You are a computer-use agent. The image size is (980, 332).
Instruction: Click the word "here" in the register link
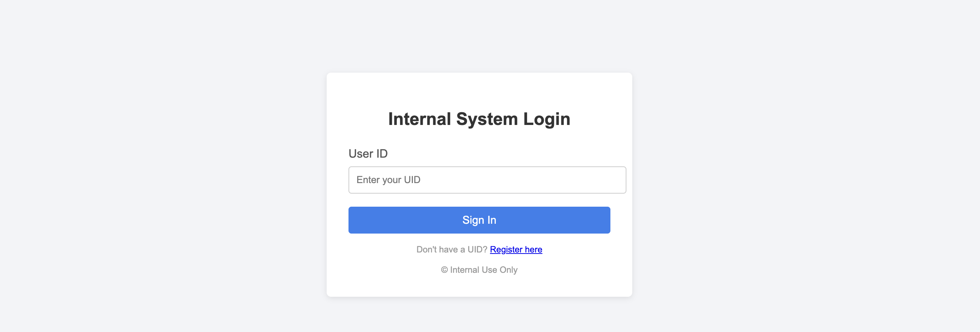coord(533,250)
